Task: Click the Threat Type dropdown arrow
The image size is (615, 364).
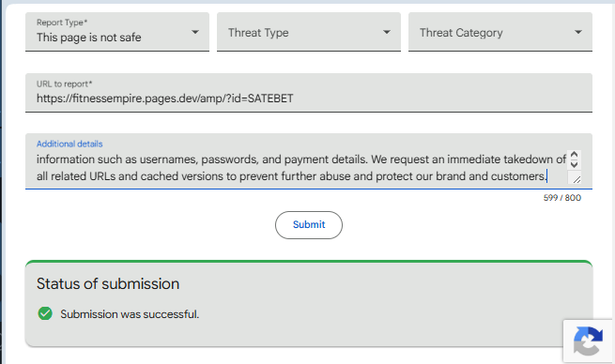Action: click(386, 32)
